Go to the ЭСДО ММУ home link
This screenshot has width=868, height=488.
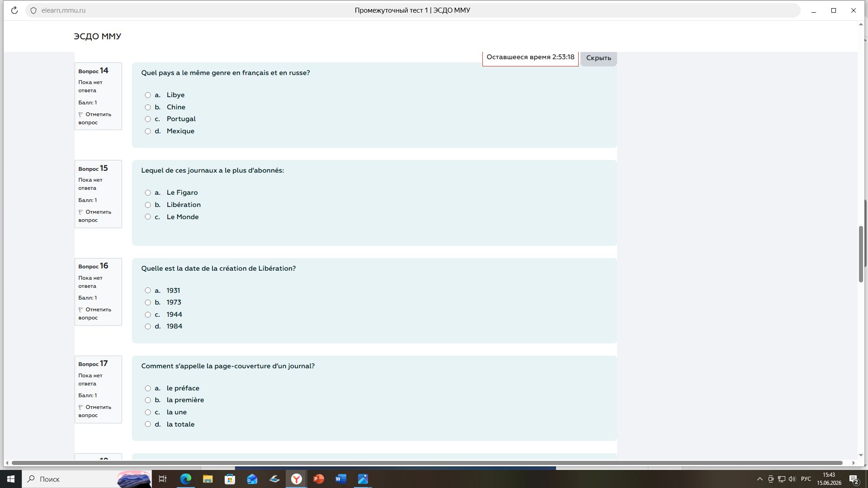click(98, 37)
